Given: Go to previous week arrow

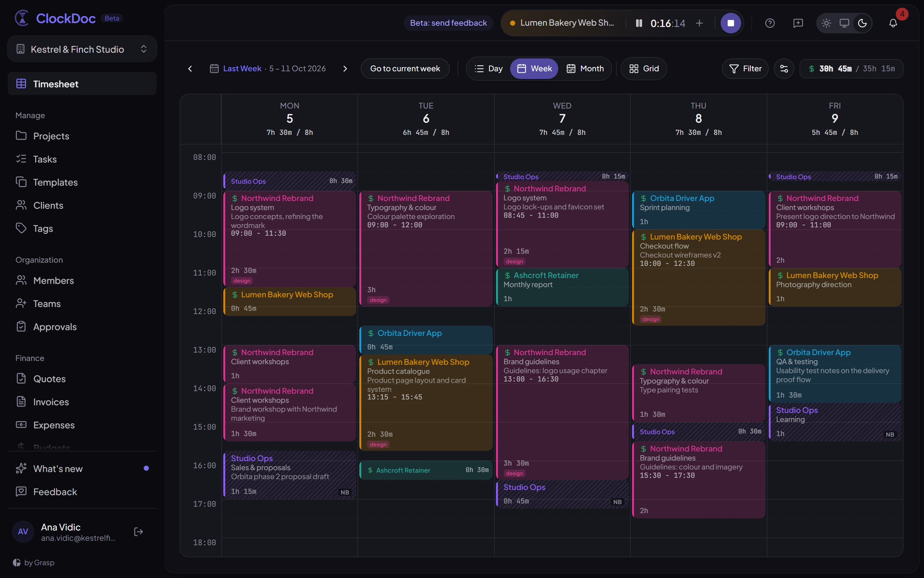Looking at the screenshot, I should [x=190, y=69].
